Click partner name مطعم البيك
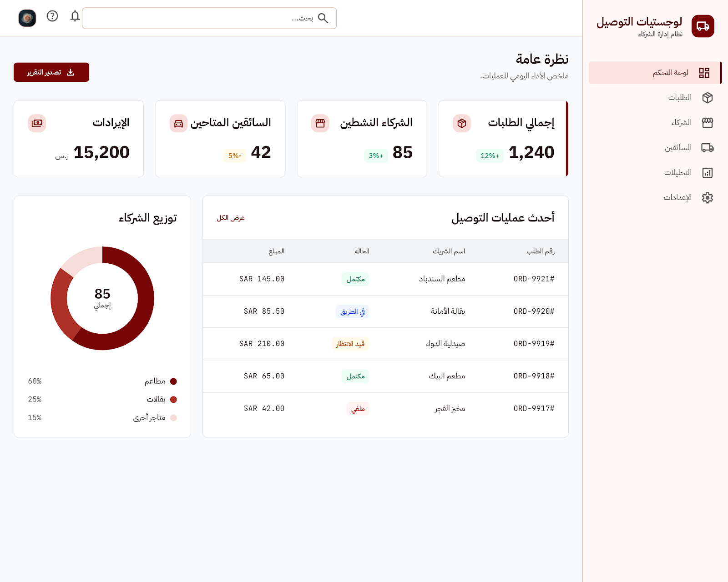This screenshot has width=728, height=582. point(447,376)
